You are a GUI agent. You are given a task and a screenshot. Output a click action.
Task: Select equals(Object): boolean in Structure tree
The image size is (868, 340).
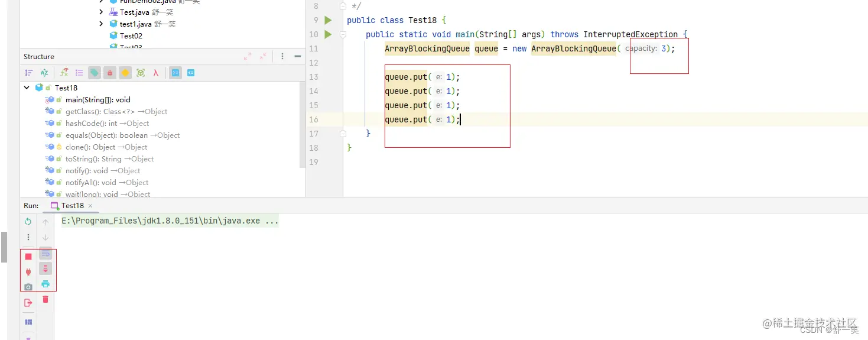[x=122, y=135]
